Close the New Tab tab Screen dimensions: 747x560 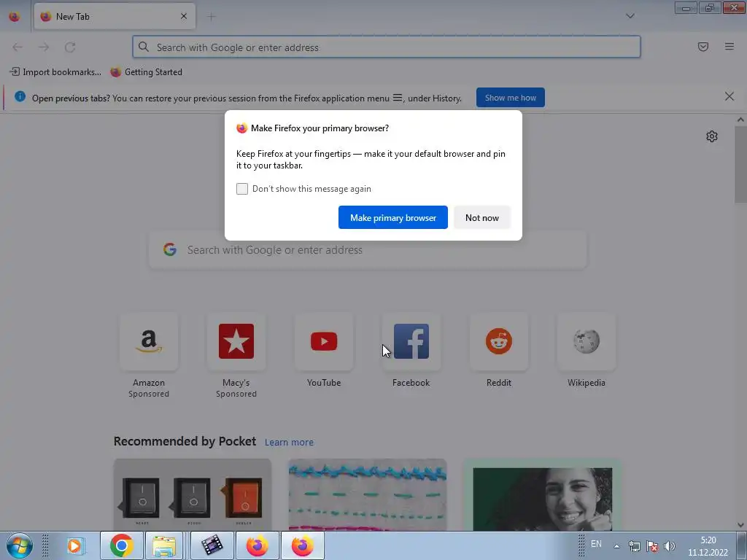pos(184,16)
